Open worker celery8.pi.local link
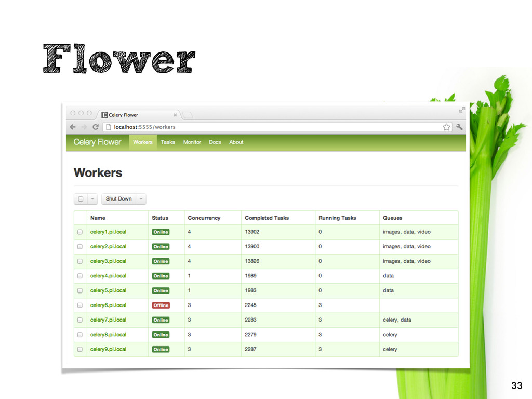The width and height of the screenshot is (532, 399). pos(108,335)
